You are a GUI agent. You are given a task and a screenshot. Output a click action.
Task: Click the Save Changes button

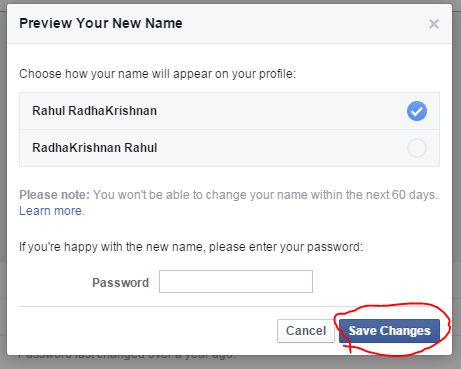[389, 331]
